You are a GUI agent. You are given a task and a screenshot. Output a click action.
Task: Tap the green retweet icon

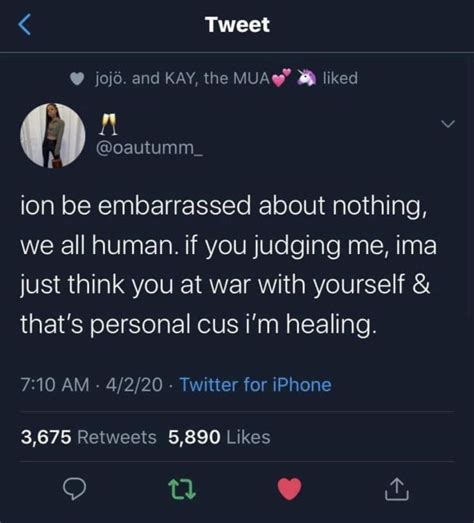(x=182, y=489)
